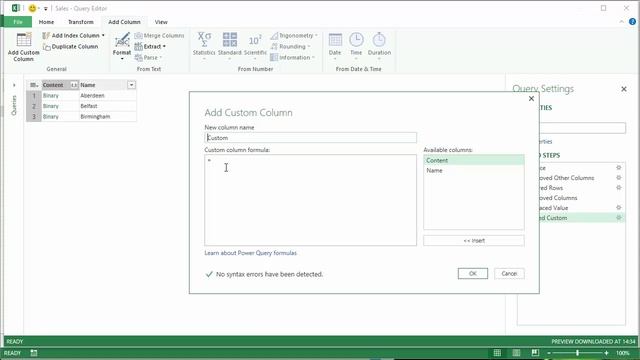Click the Page Break Preview status icon
Image resolution: width=640 pixels, height=360 pixels.
click(535, 353)
